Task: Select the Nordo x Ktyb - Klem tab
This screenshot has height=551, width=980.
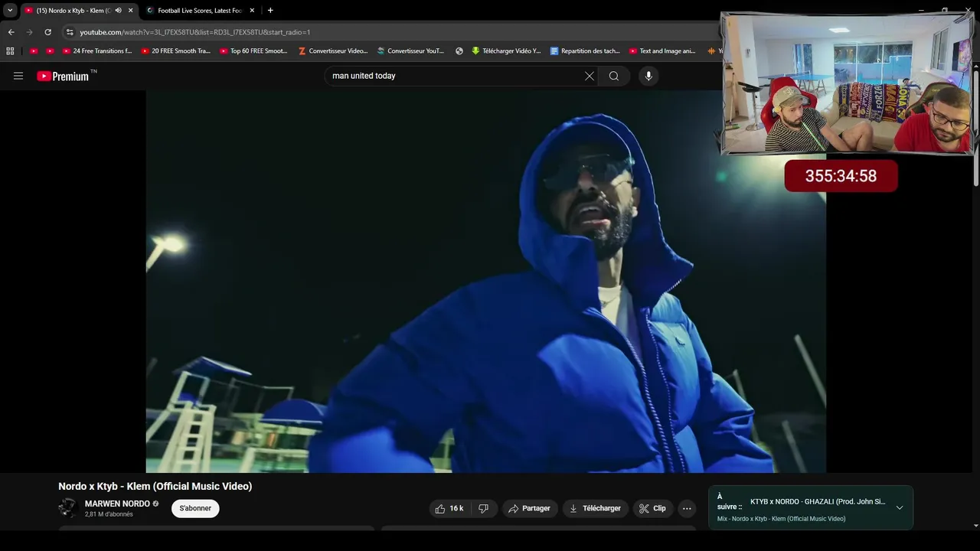Action: [73, 11]
